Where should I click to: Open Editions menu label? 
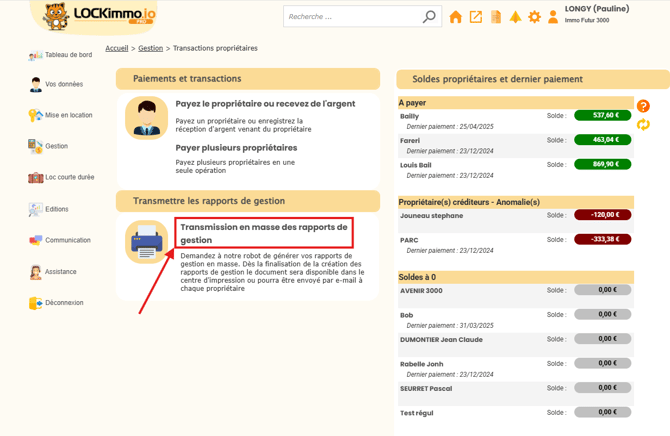point(57,209)
